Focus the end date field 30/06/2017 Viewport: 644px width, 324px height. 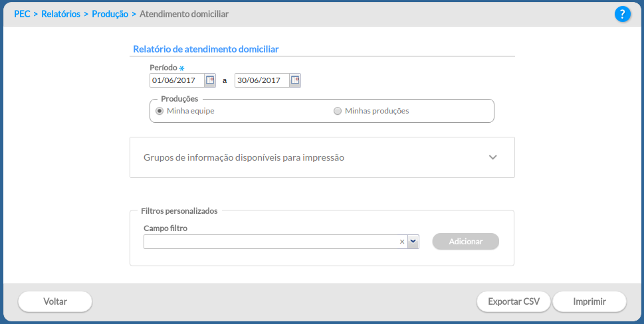point(262,80)
